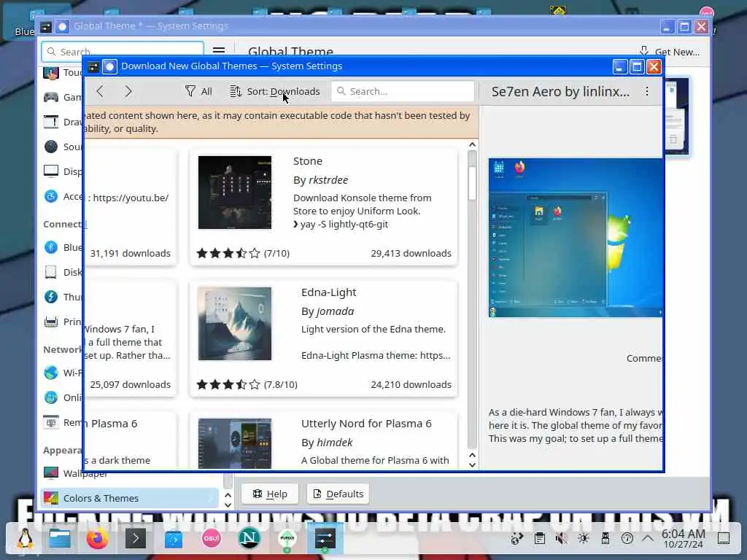Open the Tux application launcher in the taskbar

26,539
